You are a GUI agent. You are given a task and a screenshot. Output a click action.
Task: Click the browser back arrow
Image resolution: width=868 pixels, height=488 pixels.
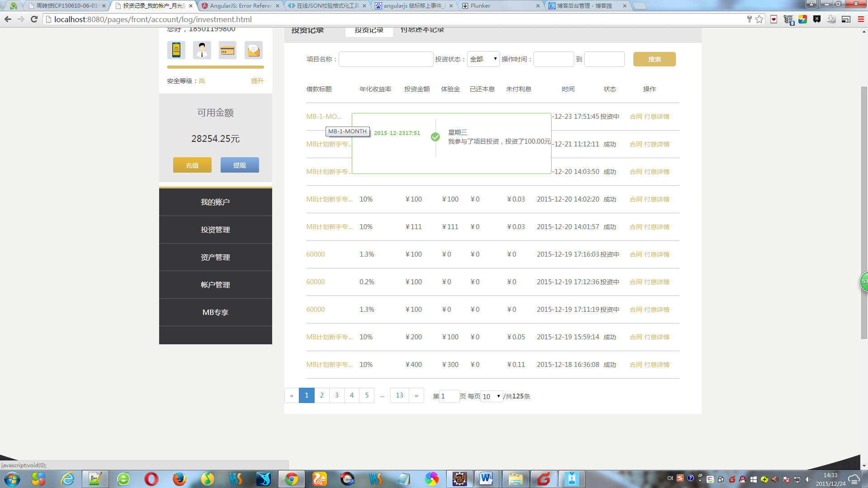tap(8, 19)
